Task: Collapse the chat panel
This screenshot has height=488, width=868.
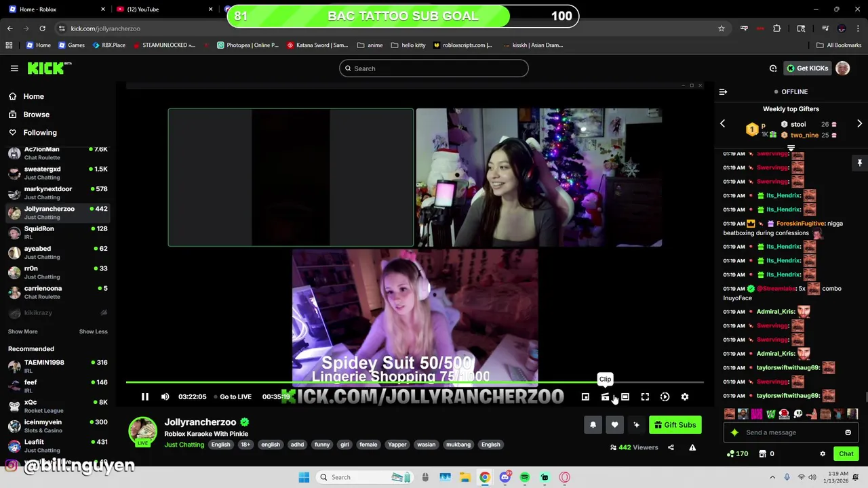Action: click(x=723, y=91)
